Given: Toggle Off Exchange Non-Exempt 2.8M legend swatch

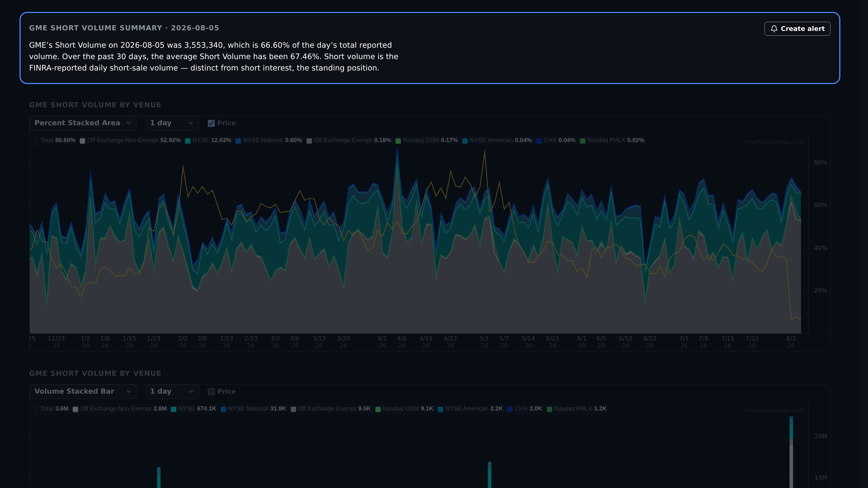Looking at the screenshot, I should [x=75, y=409].
